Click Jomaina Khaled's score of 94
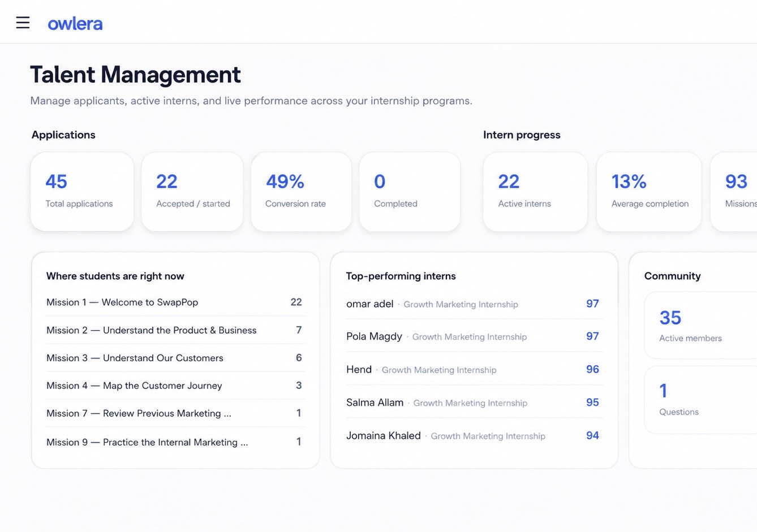The width and height of the screenshot is (757, 532). [592, 435]
